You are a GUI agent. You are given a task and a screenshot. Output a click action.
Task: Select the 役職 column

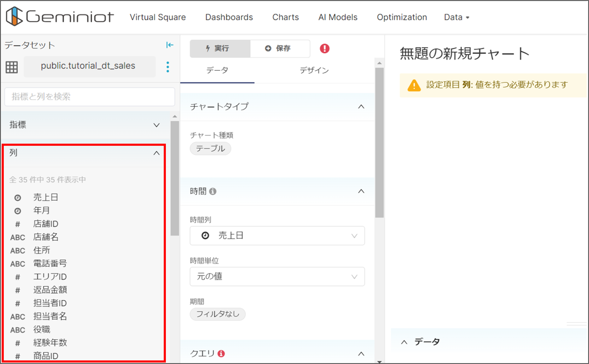pos(41,330)
